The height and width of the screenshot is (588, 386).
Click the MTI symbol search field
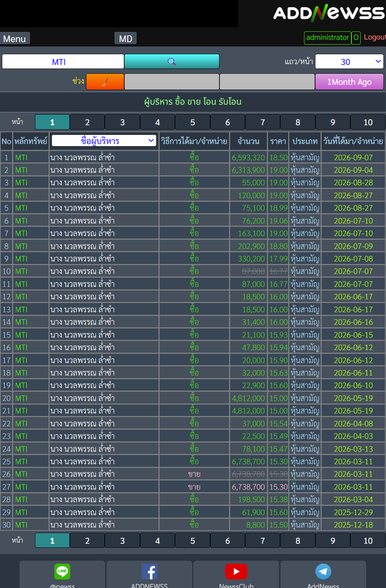63,62
